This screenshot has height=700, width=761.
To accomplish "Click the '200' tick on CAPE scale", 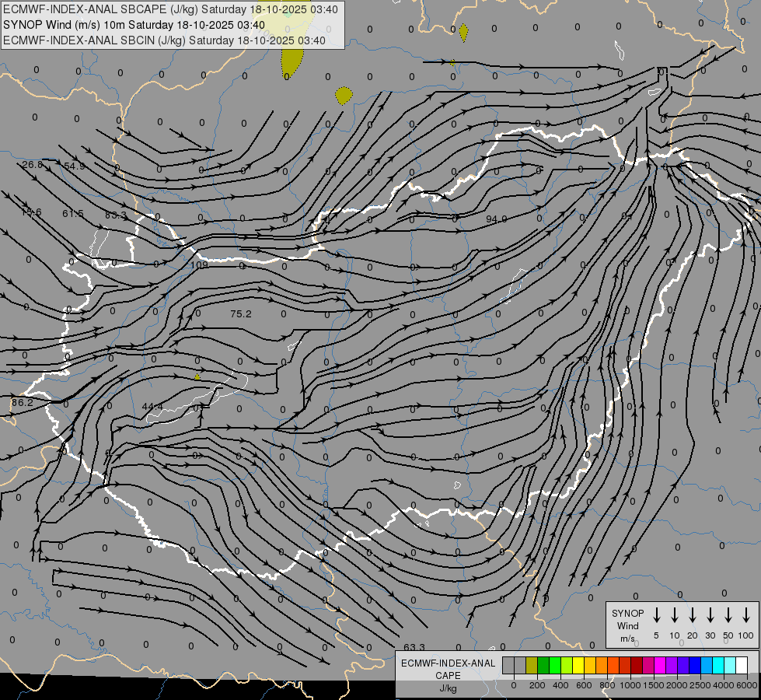I will pyautogui.click(x=537, y=685).
